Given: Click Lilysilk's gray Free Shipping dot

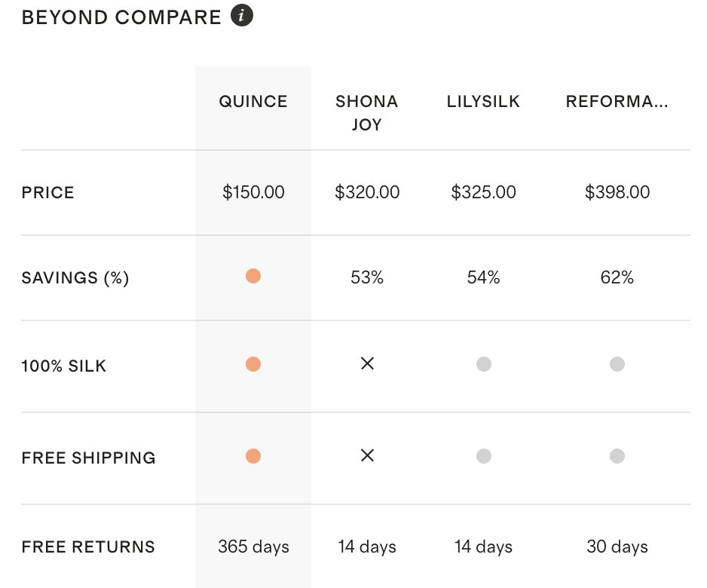Looking at the screenshot, I should pyautogui.click(x=484, y=456).
